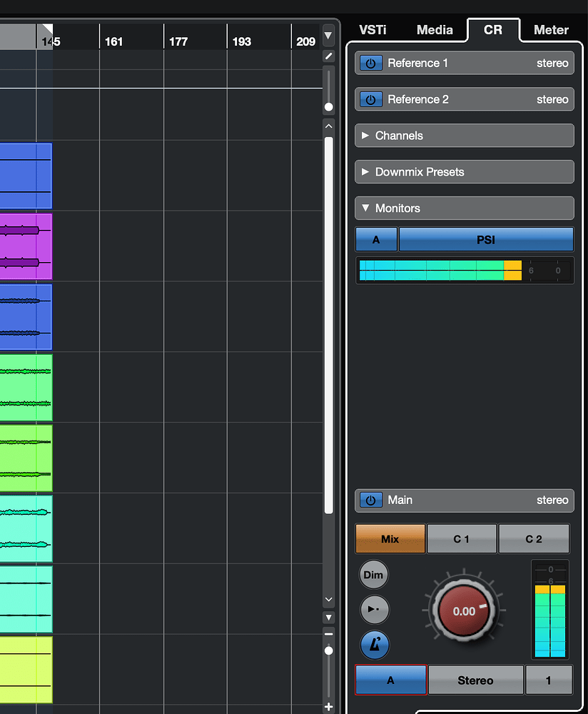Collapse the Monitors section
This screenshot has width=588, height=714.
coord(464,208)
